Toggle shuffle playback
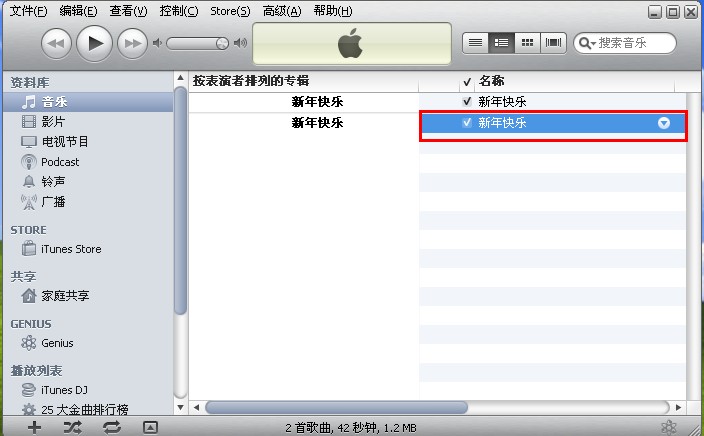The width and height of the screenshot is (704, 436). point(73,427)
